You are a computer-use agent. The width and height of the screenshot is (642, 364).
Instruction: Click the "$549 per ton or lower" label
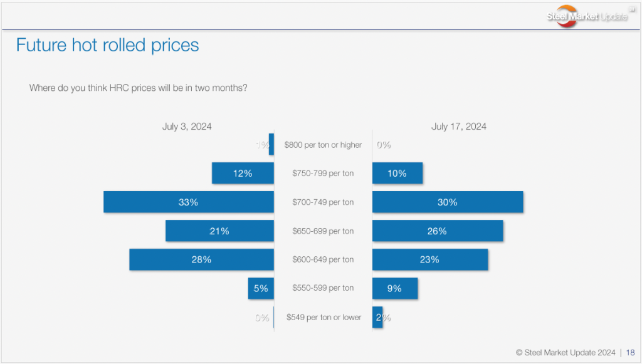324,317
